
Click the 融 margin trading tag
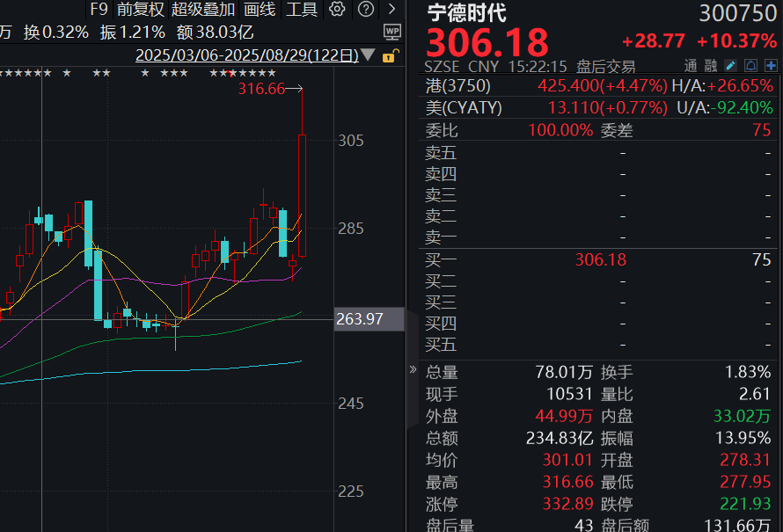click(x=711, y=65)
